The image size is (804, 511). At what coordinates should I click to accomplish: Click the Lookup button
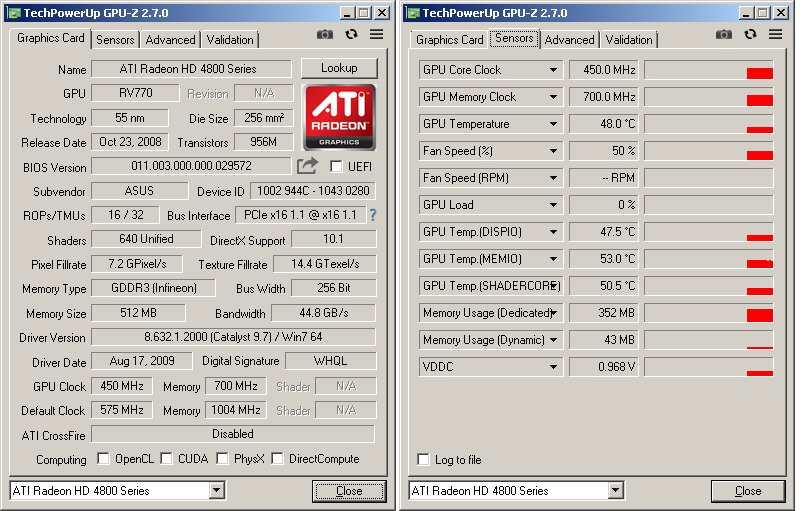[x=339, y=68]
